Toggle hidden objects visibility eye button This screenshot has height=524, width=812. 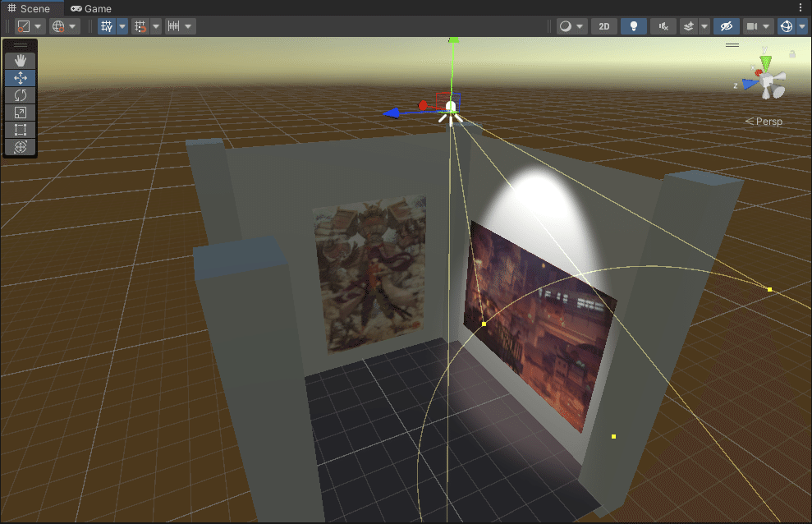(726, 26)
